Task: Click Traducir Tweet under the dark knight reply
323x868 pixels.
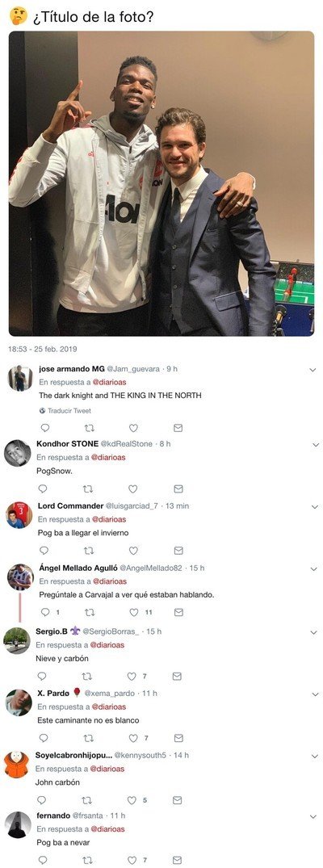Action: [65, 411]
